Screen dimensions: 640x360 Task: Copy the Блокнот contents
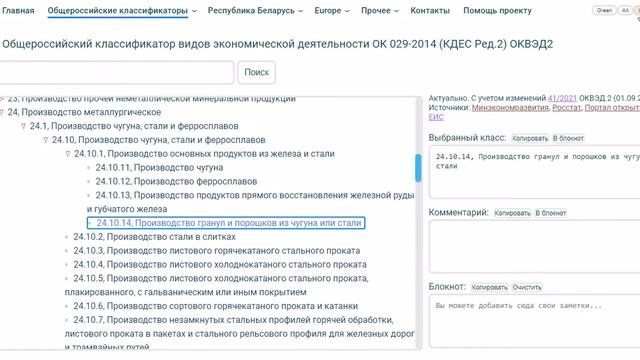click(x=489, y=287)
